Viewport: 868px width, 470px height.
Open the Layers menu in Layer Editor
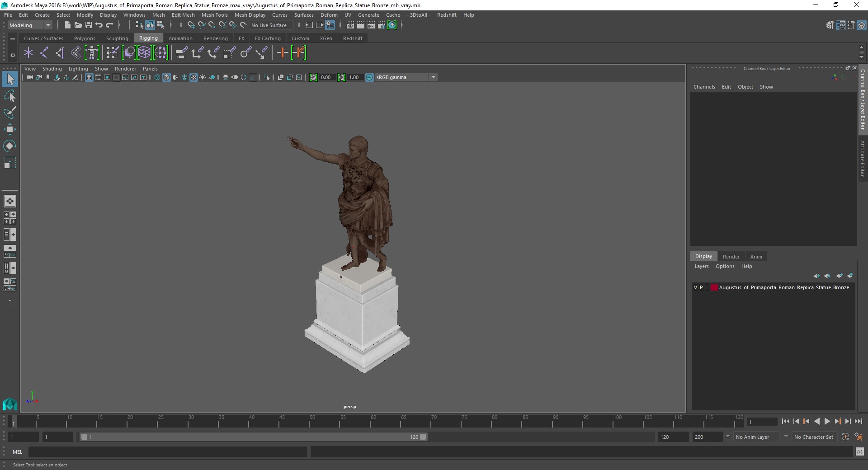click(702, 266)
